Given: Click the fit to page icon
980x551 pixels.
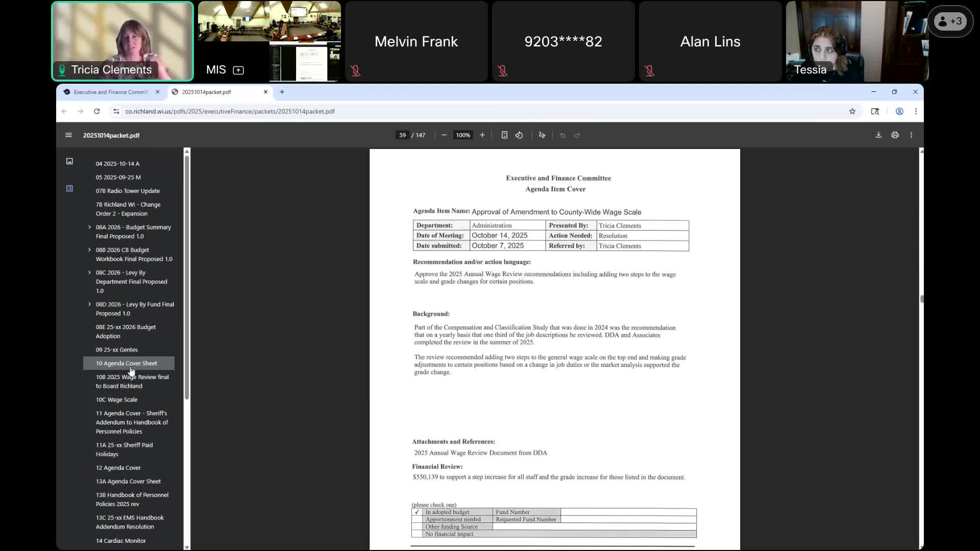Looking at the screenshot, I should [504, 135].
